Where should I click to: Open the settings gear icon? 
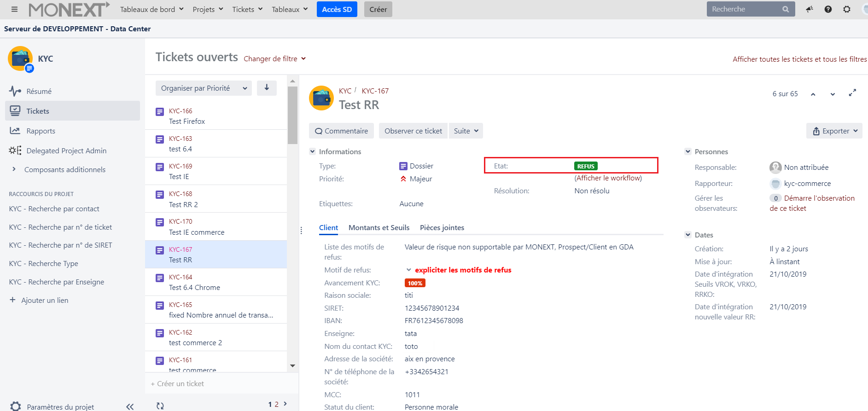846,9
